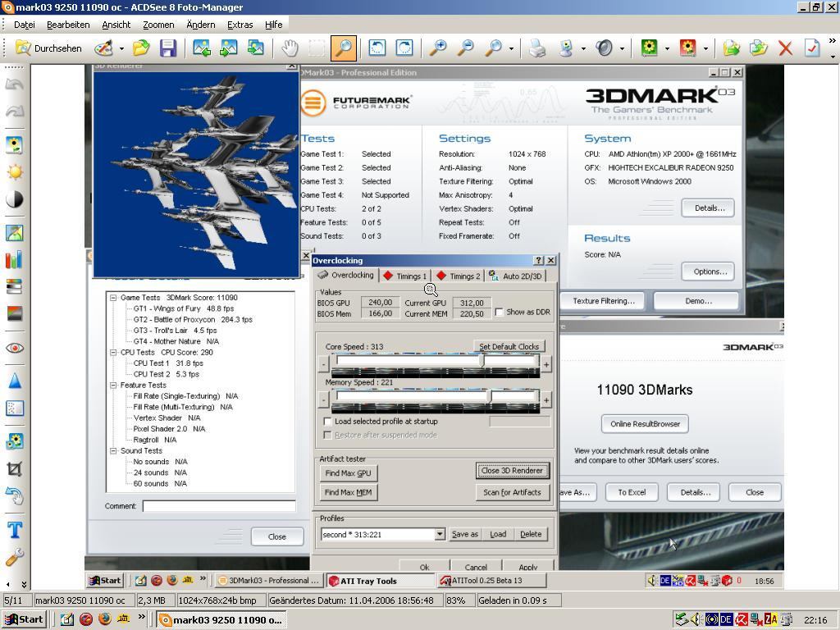Open edit mode palette icon
This screenshot has width=840, height=630.
(103, 48)
